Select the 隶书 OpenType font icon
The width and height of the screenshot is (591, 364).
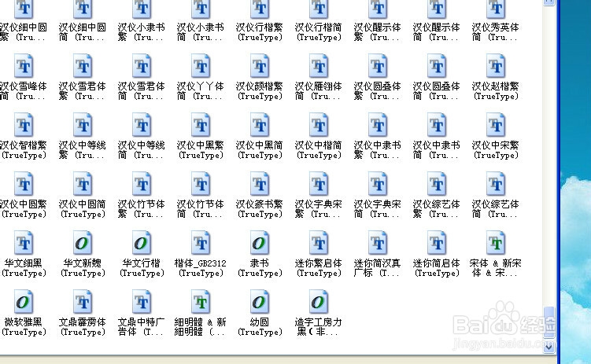click(260, 243)
